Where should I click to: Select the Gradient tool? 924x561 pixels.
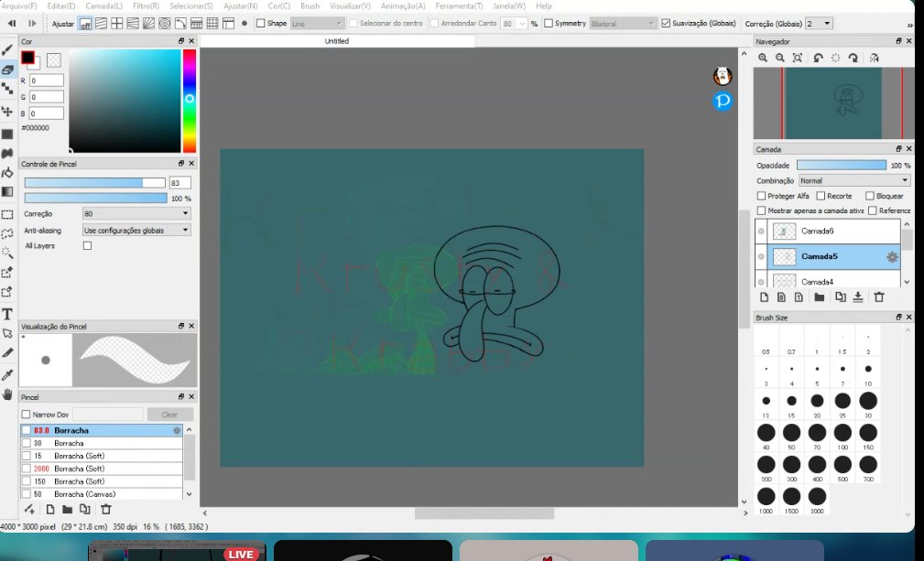(x=7, y=191)
